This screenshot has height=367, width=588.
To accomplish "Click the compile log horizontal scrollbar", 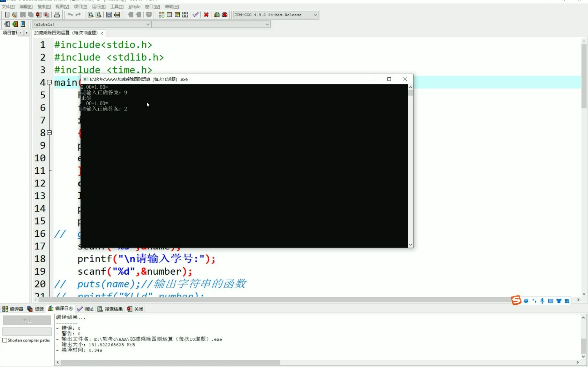I will 170,362.
